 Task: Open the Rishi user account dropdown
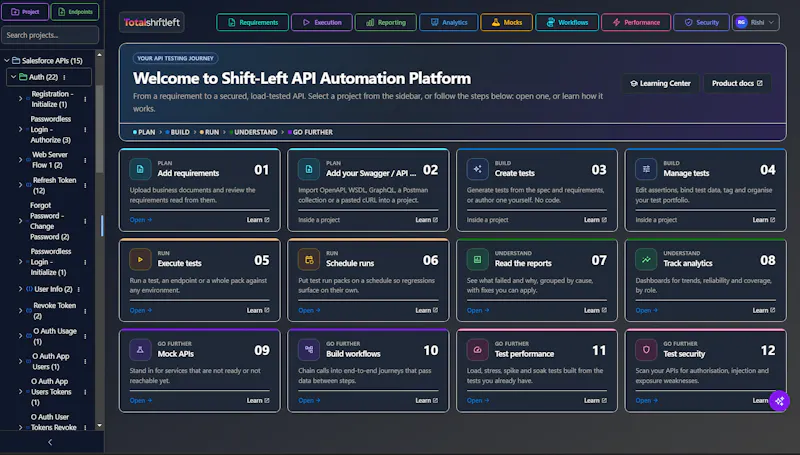[x=756, y=22]
